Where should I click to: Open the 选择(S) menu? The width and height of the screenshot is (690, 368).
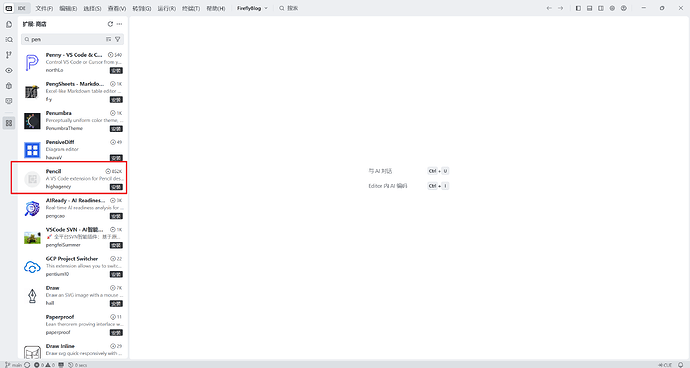tap(92, 8)
